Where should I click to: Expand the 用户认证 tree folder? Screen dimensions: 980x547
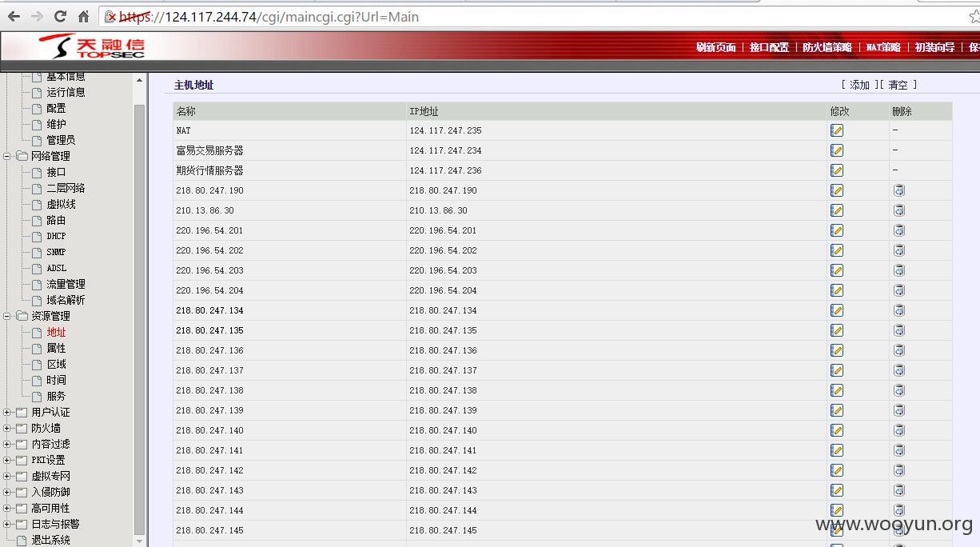pos(7,412)
